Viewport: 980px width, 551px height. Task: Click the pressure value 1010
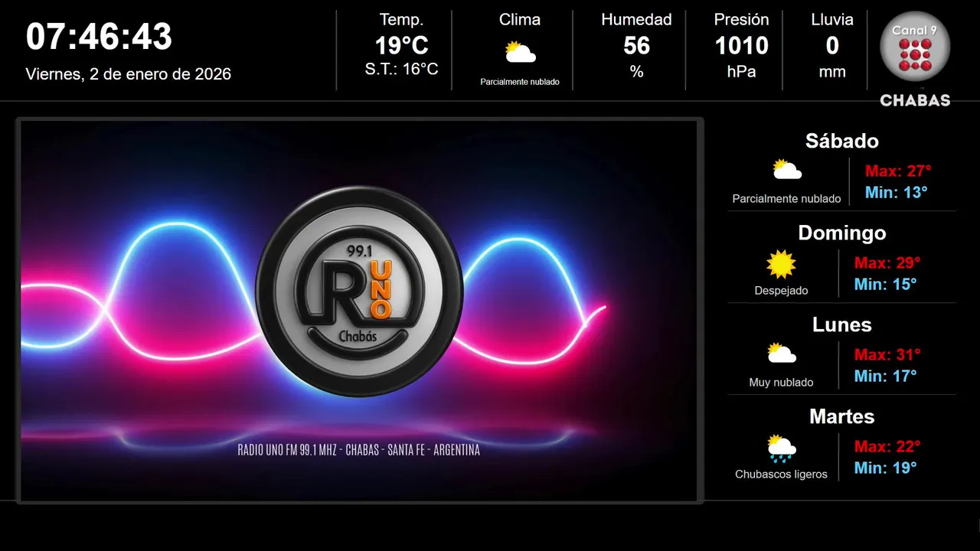[741, 46]
